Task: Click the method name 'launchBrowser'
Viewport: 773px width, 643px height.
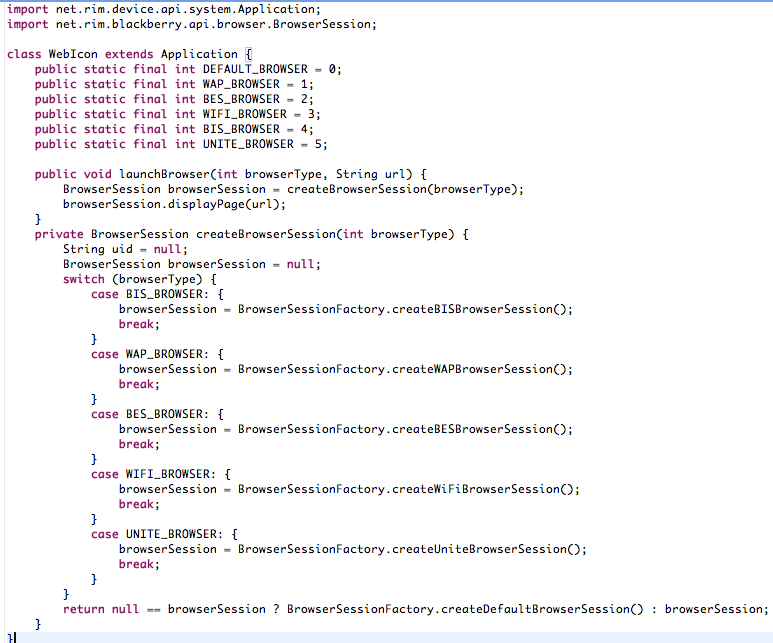Action: [165, 174]
